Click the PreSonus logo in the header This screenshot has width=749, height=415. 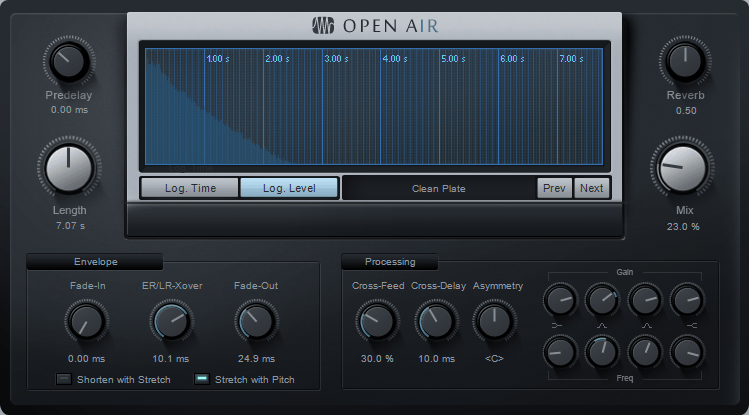(x=323, y=25)
